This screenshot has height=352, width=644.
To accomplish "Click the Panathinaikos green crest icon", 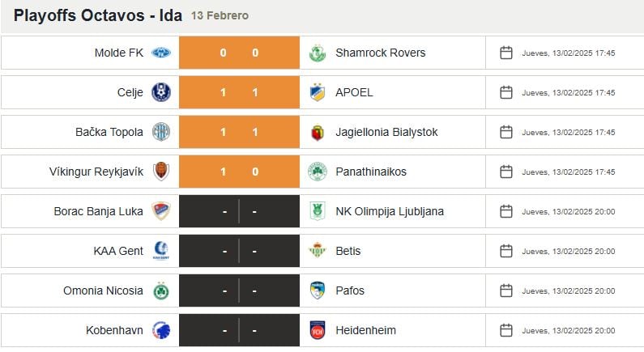I will coord(317,172).
